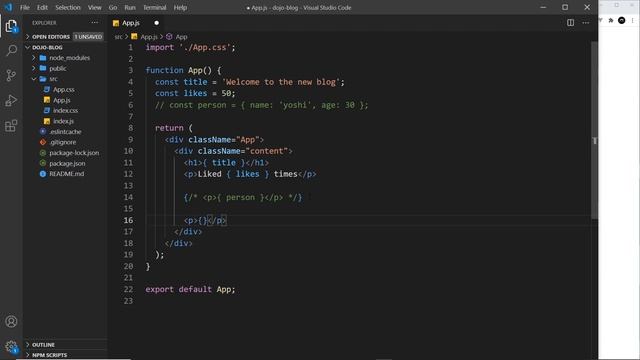This screenshot has width=640, height=360.
Task: Open App.css in the explorer
Action: (64, 89)
